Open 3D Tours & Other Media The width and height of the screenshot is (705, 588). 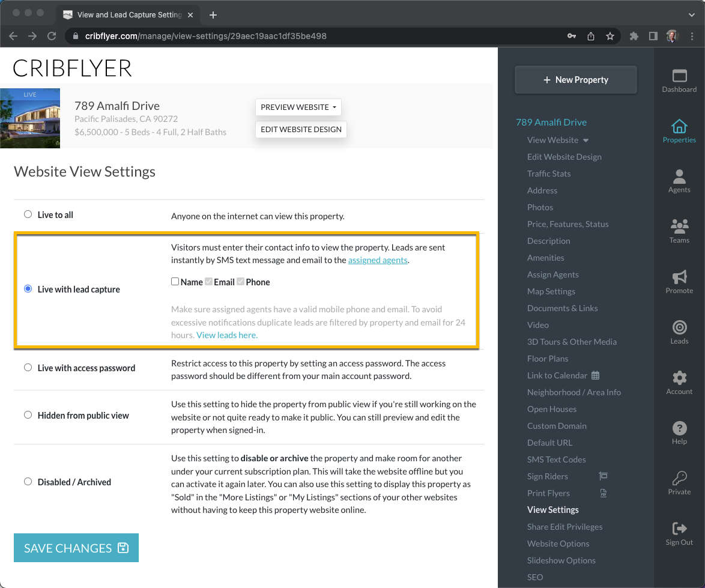point(572,342)
